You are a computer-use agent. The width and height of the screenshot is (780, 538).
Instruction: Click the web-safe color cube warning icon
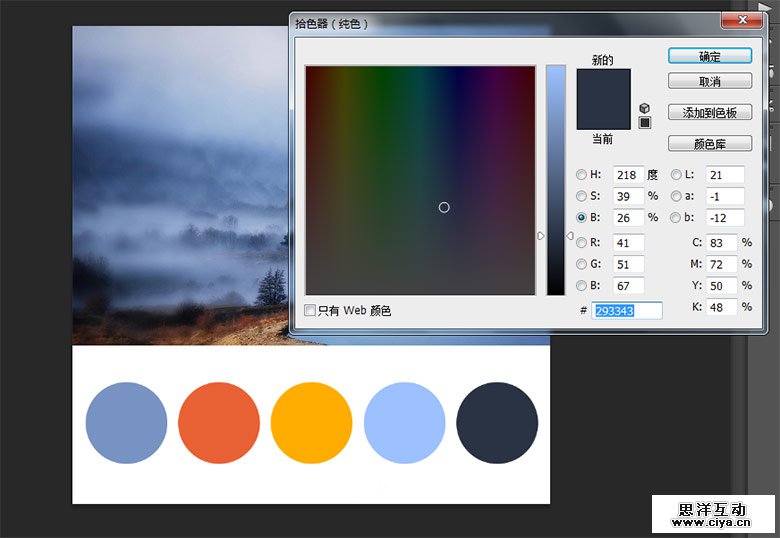[x=645, y=108]
